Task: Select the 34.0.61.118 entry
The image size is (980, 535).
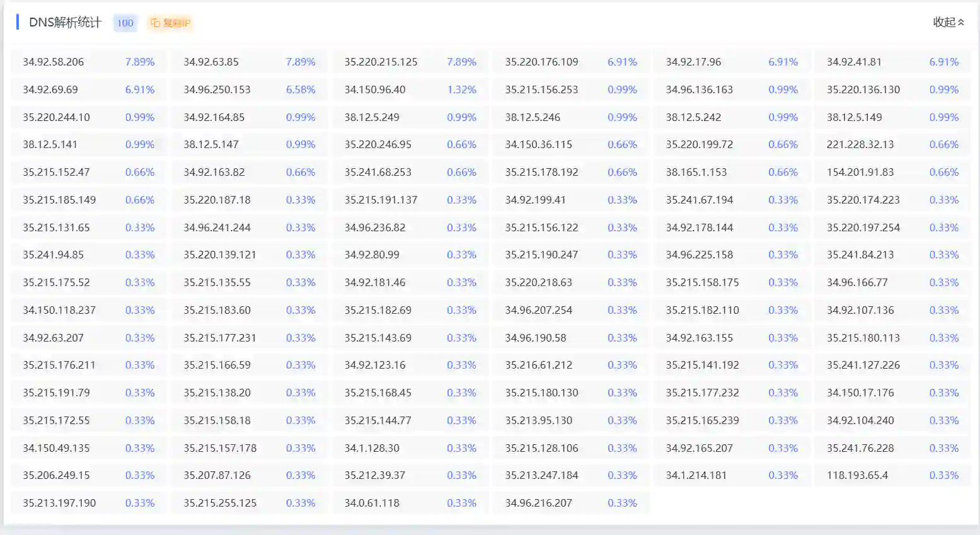Action: pyautogui.click(x=372, y=503)
